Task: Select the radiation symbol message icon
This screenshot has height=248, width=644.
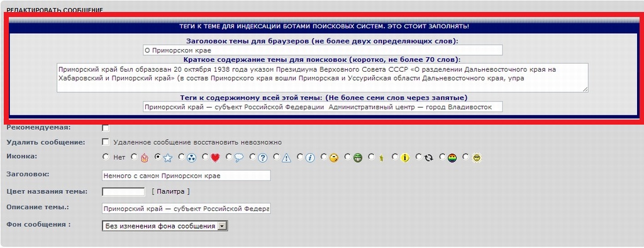Action: 192,157
